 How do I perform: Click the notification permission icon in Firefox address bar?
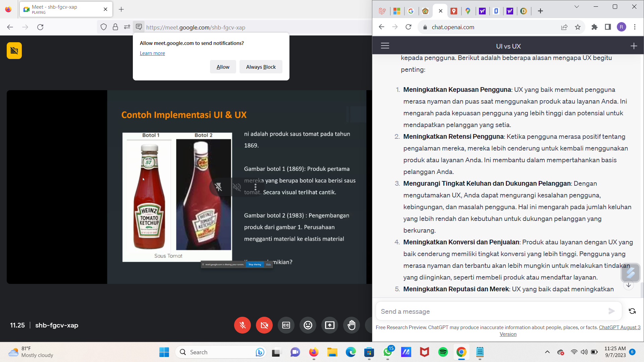click(x=139, y=27)
